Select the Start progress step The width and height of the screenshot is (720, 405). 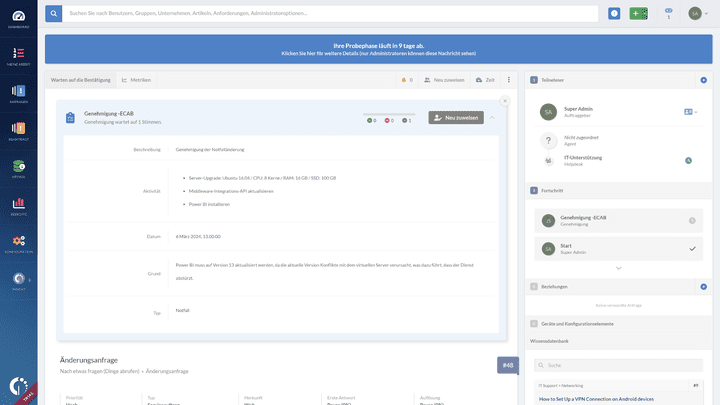point(618,248)
